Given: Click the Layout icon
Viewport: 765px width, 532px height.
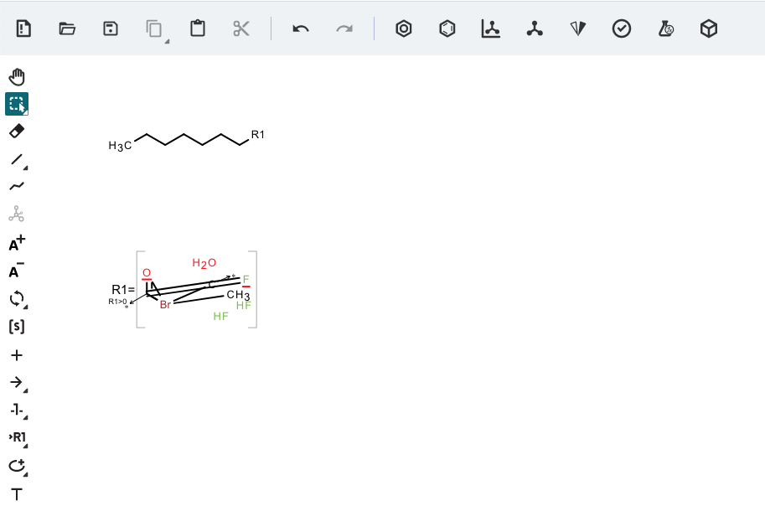Looking at the screenshot, I should click(x=491, y=28).
